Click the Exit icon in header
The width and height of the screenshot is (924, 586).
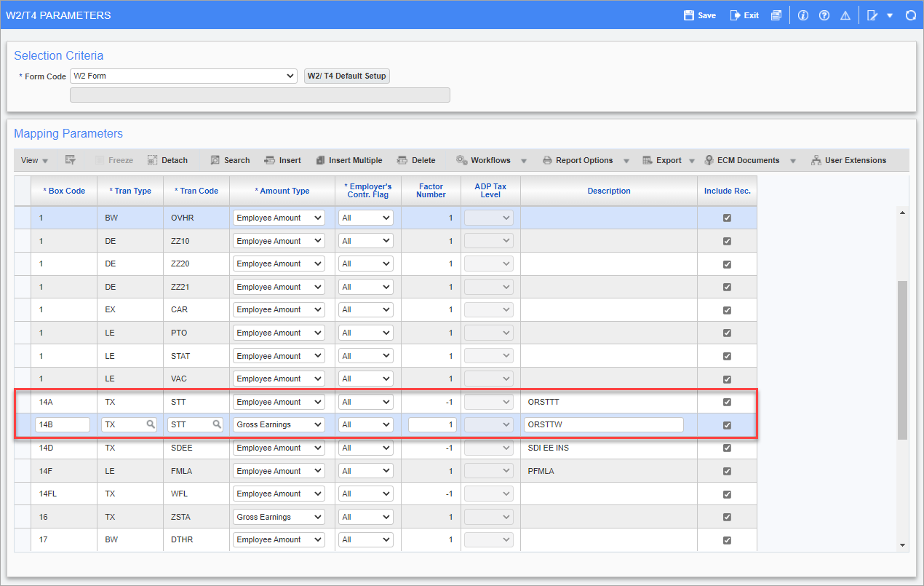736,15
